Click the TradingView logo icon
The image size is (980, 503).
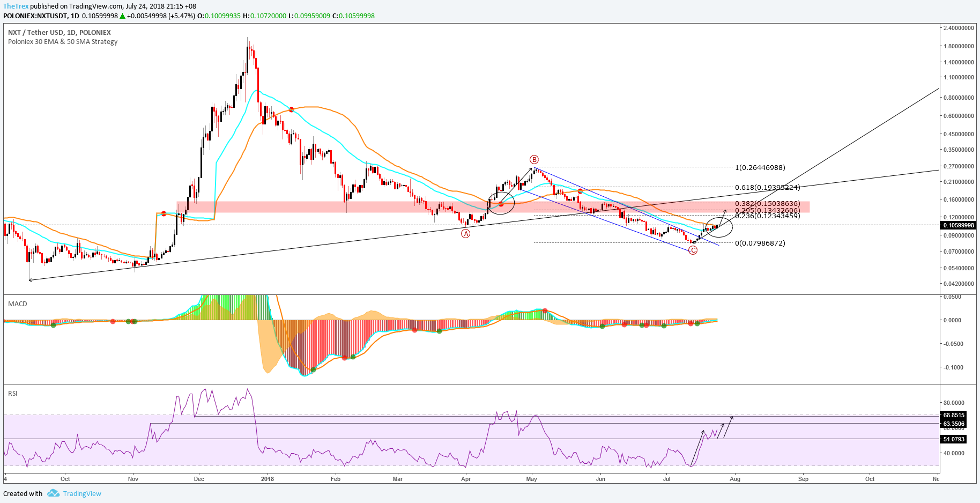[x=53, y=493]
